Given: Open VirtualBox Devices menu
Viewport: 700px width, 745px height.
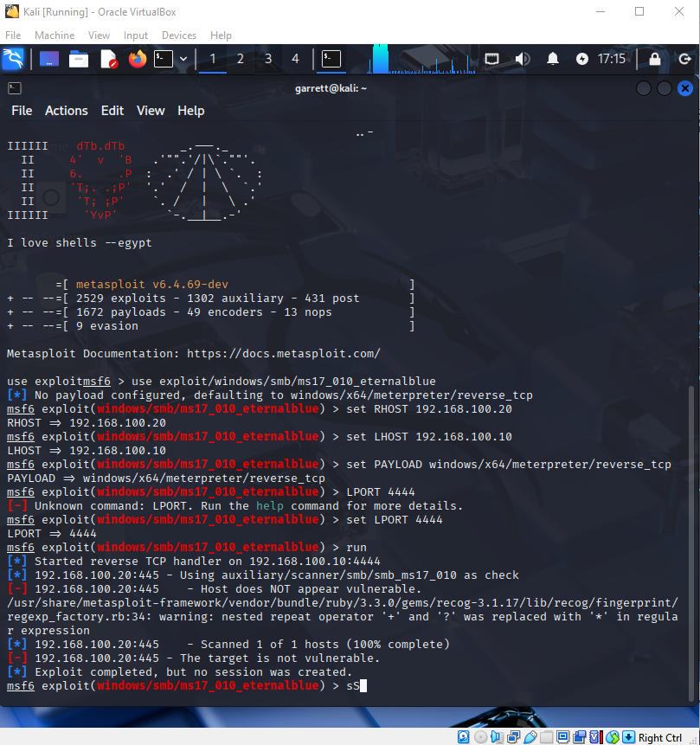Looking at the screenshot, I should click(x=179, y=35).
